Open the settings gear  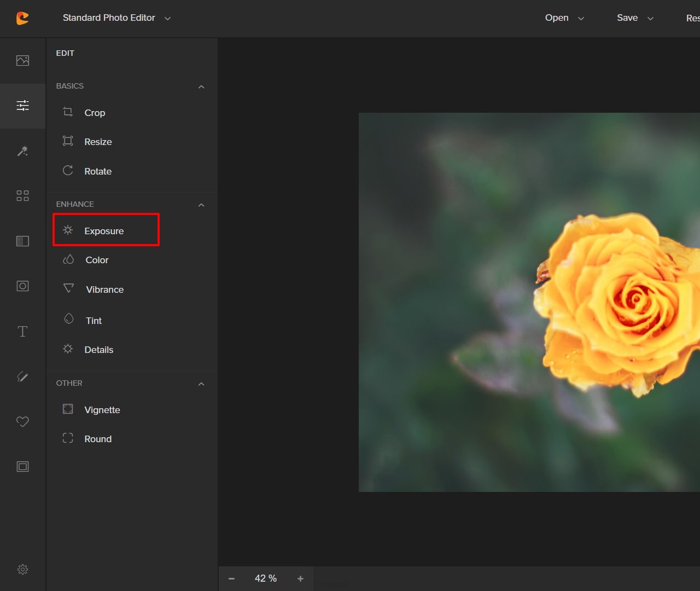tap(22, 569)
